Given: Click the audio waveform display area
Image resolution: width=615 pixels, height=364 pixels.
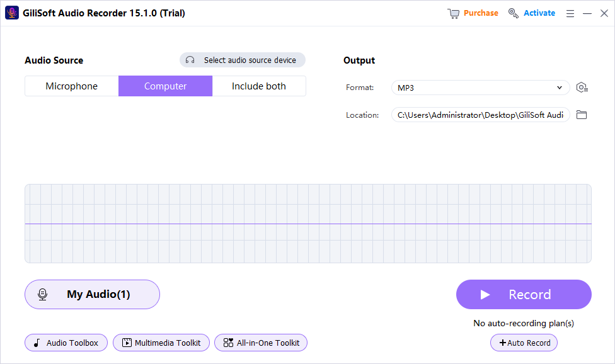Looking at the screenshot, I should 308,224.
